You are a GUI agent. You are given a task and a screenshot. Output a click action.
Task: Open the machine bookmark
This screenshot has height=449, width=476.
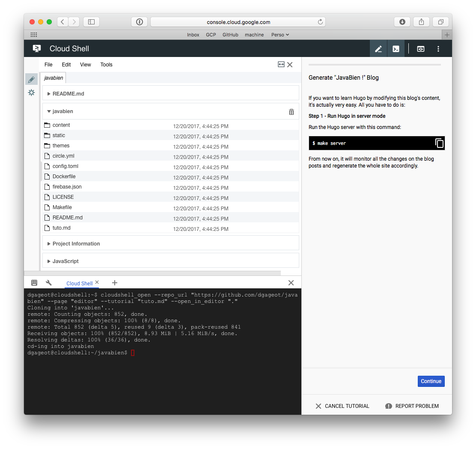(254, 35)
